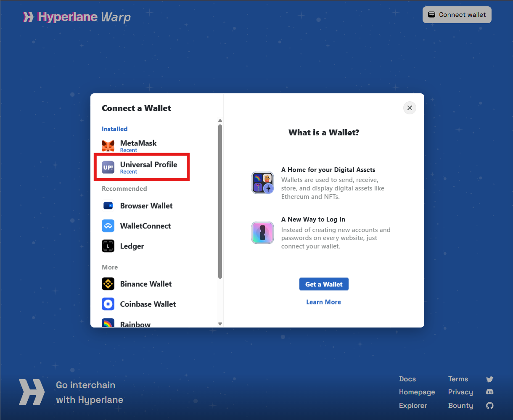Click the Hyperlane logo icon in header
This screenshot has height=420, width=513.
(x=29, y=17)
